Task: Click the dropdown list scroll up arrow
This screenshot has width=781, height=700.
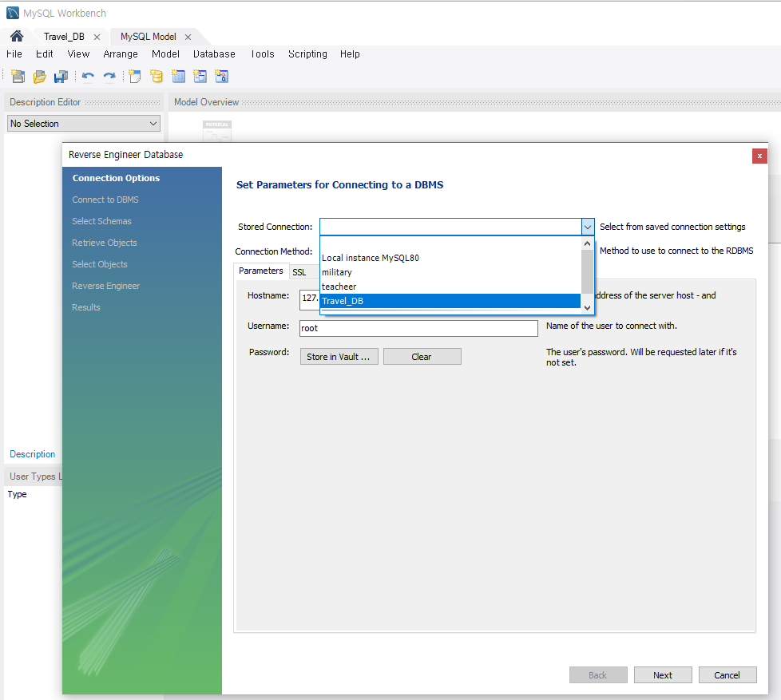Action: 587,243
